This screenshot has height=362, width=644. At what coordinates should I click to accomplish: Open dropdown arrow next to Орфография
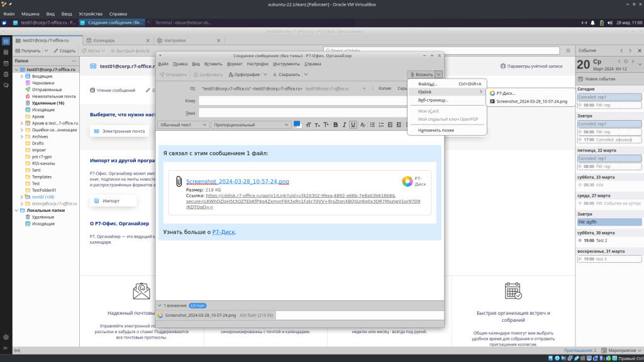[265, 75]
